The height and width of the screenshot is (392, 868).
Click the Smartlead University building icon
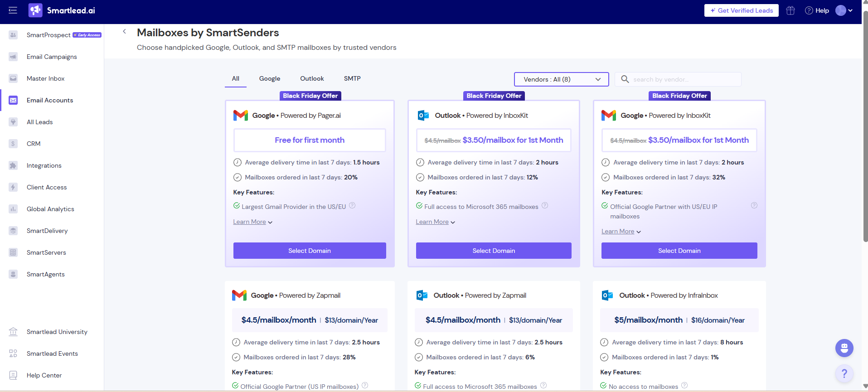[x=13, y=332]
